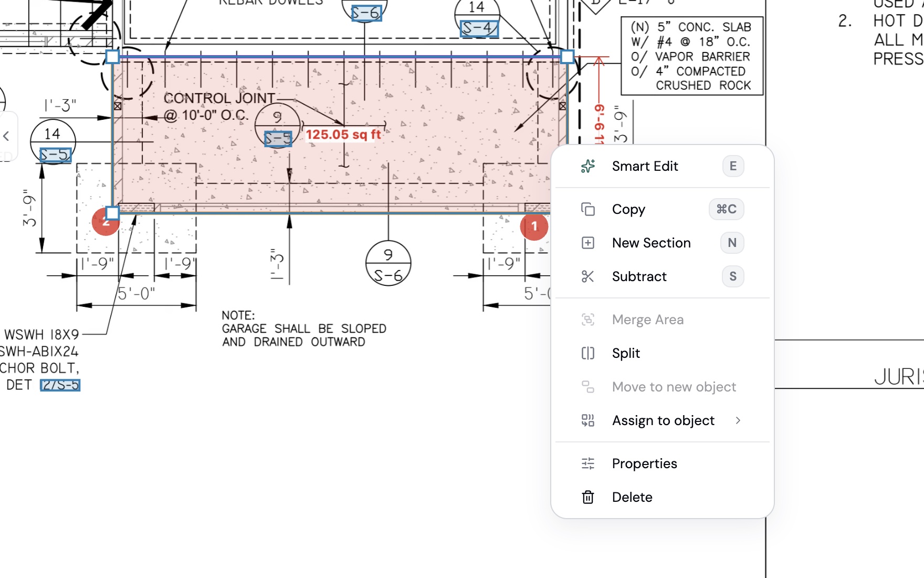Expand the Assign to object submenu arrow
This screenshot has height=578, width=924.
click(x=738, y=420)
